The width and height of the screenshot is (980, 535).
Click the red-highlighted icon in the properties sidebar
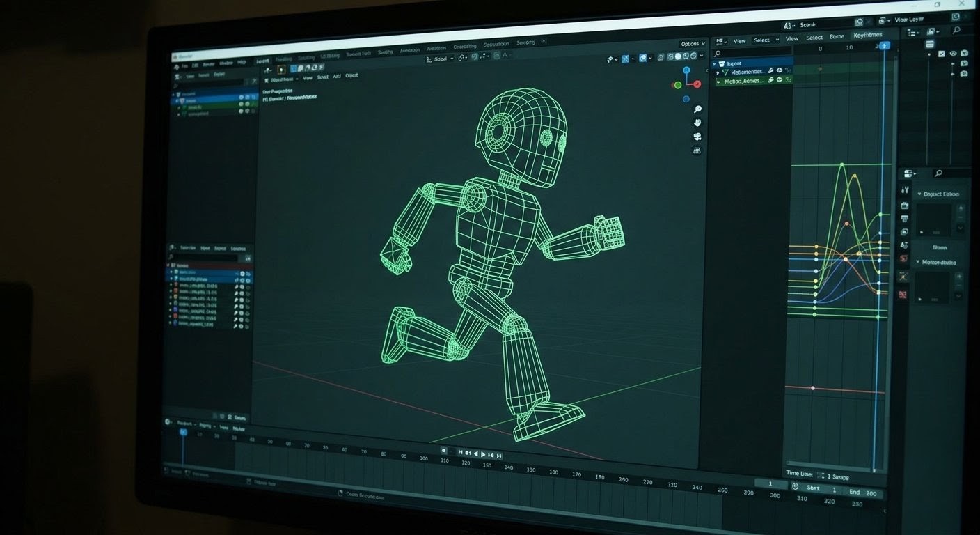903,258
